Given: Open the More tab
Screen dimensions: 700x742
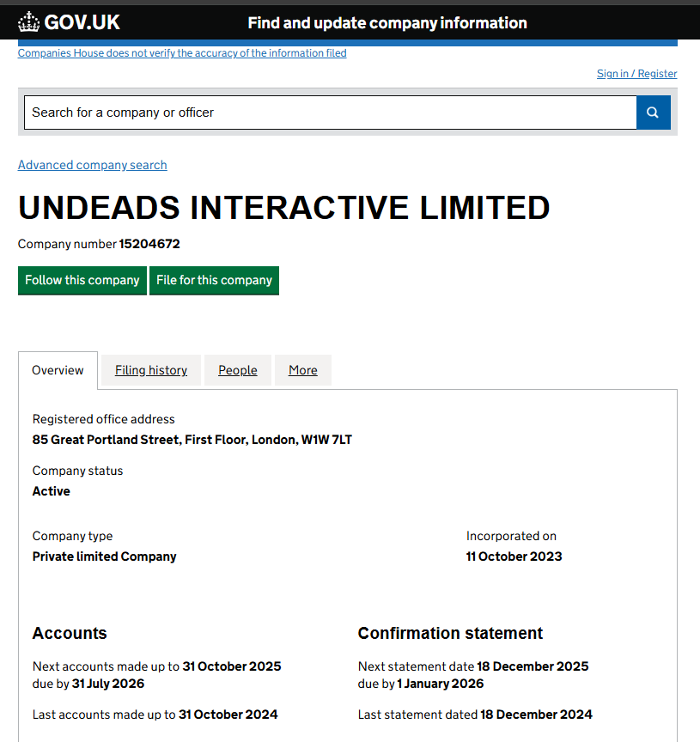Looking at the screenshot, I should point(303,370).
